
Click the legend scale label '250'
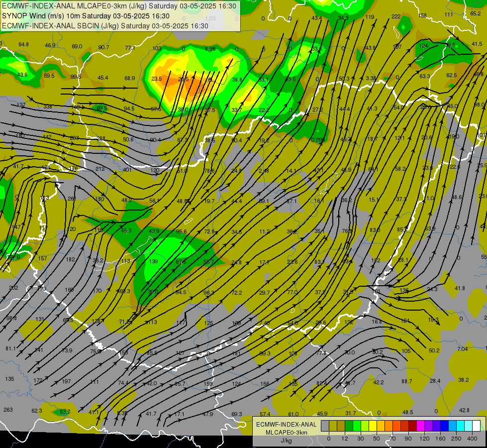pos(456,439)
